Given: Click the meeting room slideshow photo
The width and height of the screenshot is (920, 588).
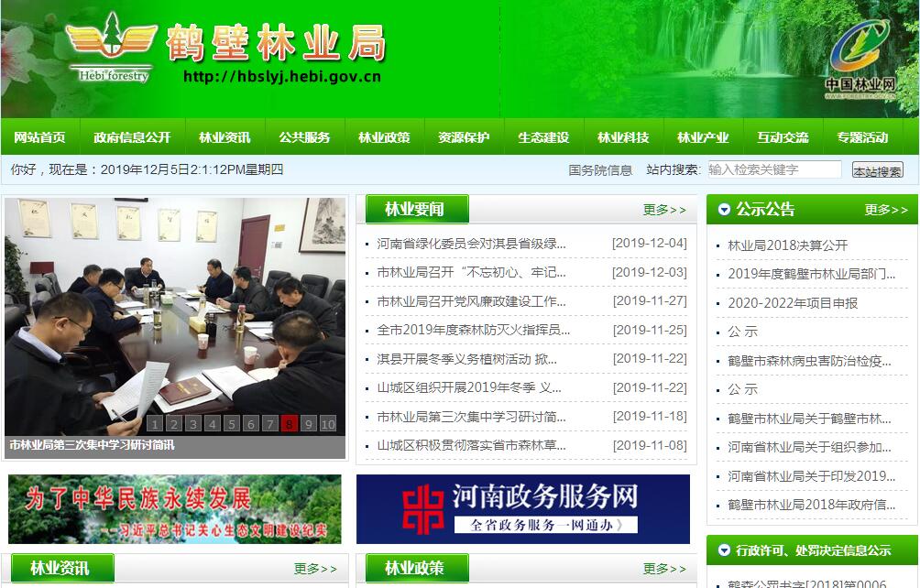Looking at the screenshot, I should click(x=175, y=317).
